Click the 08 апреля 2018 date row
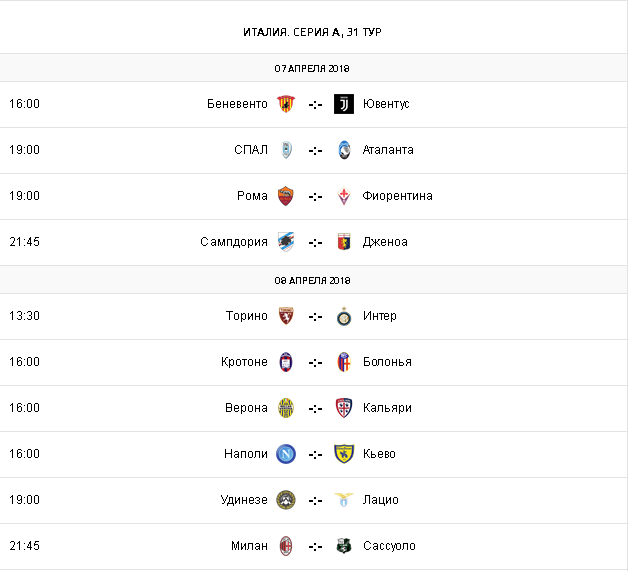The width and height of the screenshot is (628, 571). pos(312,282)
